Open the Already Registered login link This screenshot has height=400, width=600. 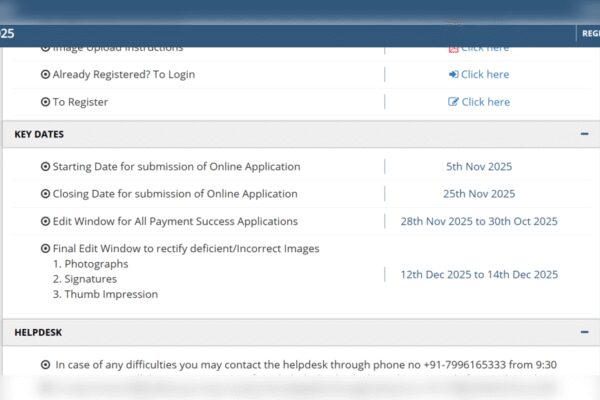tap(485, 74)
